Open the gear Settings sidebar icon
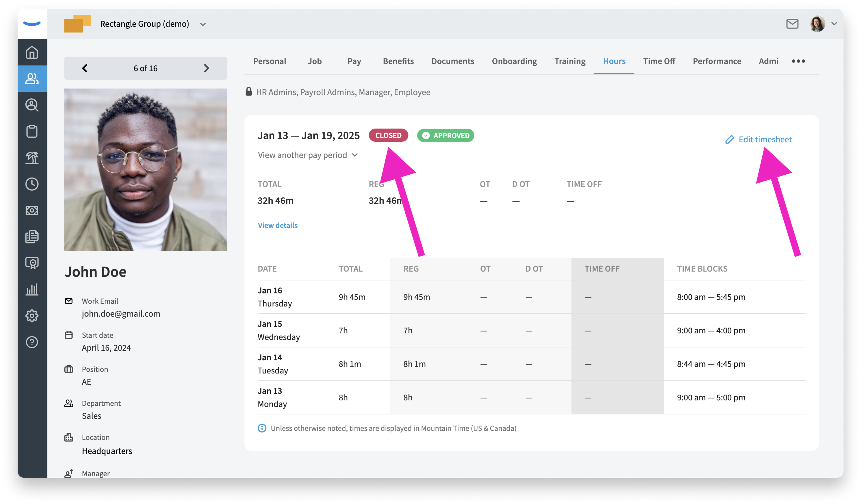The image size is (861, 504). [32, 315]
